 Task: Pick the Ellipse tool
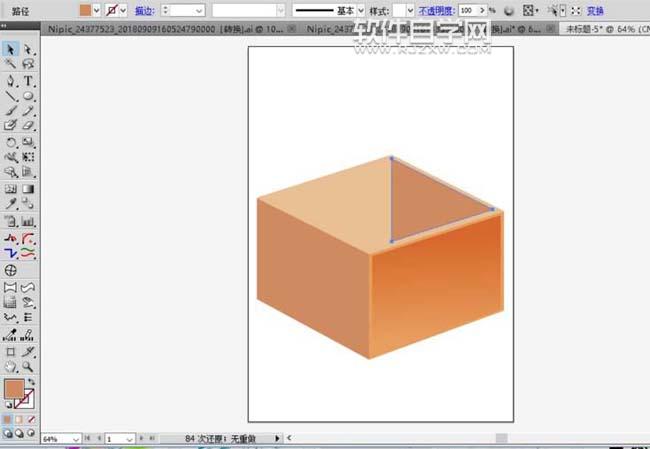pyautogui.click(x=28, y=96)
